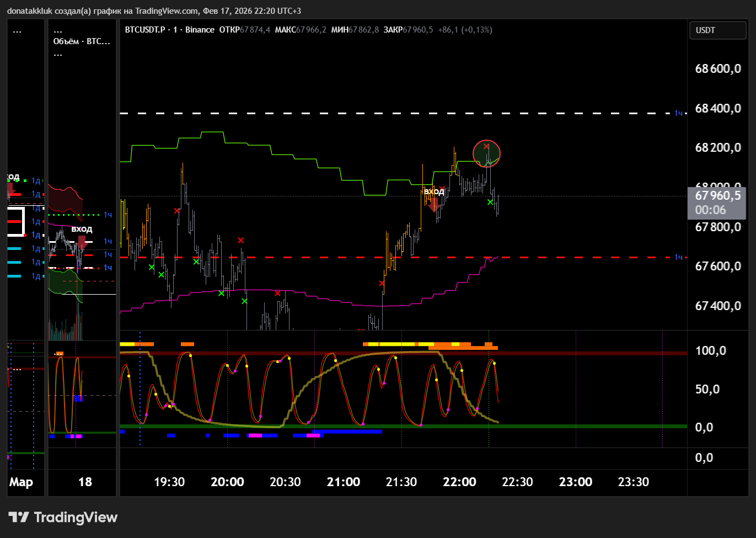The width and height of the screenshot is (756, 538).
Task: Select the green X marker below the circled peak
Action: 490,202
